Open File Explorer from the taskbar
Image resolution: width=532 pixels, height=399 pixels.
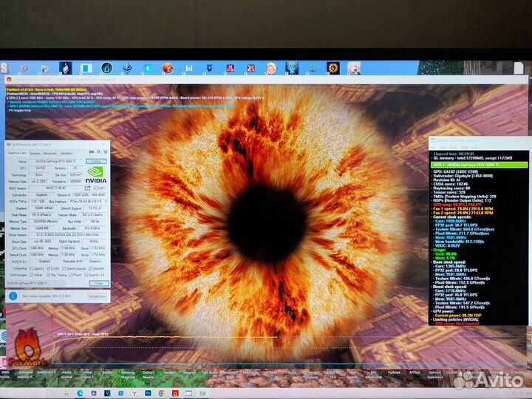(x=66, y=393)
